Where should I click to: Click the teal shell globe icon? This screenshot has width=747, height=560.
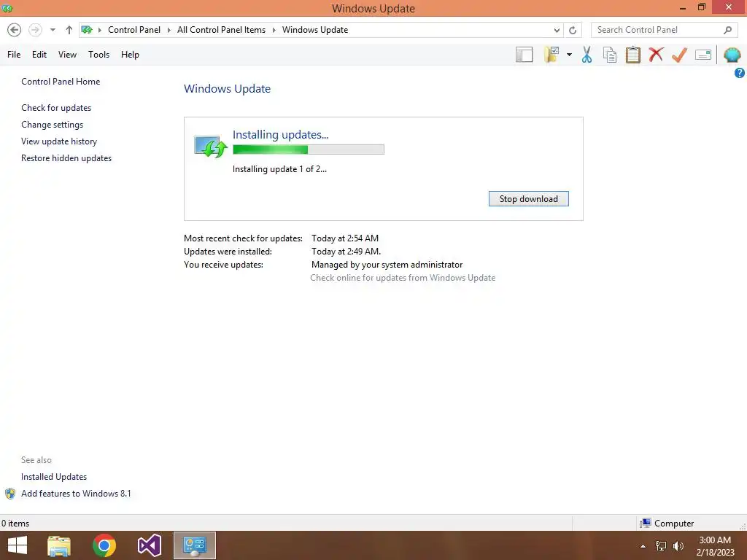click(x=732, y=55)
